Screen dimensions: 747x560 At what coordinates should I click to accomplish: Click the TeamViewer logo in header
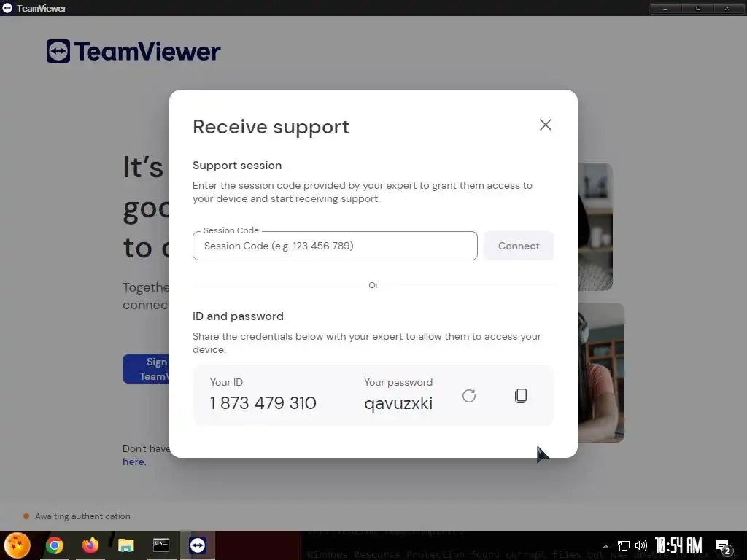pos(133,51)
